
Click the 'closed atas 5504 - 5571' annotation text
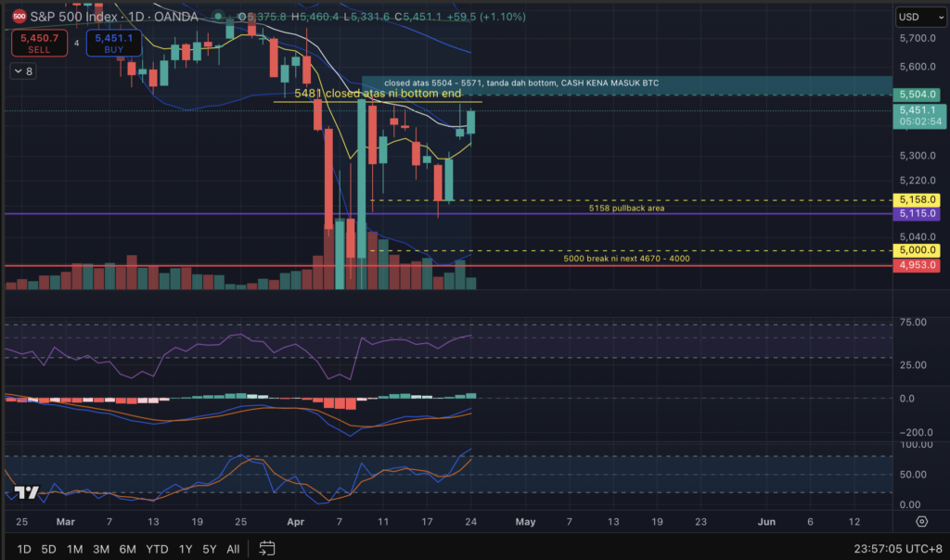521,83
